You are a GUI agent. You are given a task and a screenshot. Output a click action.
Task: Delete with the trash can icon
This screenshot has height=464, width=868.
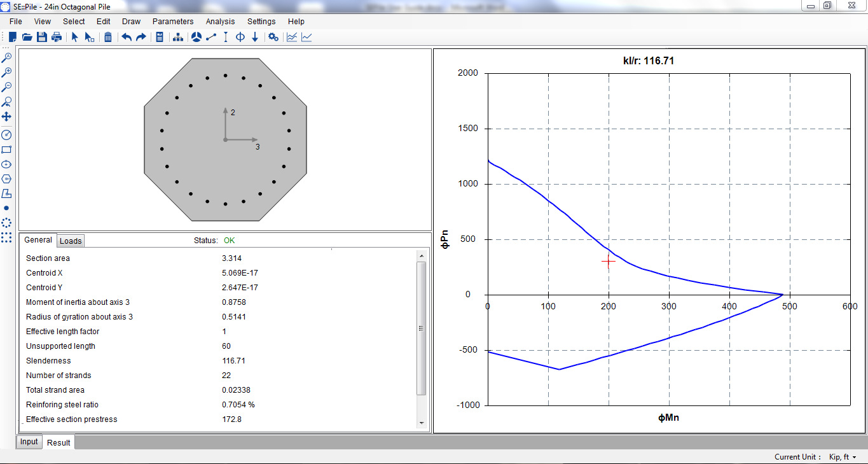tap(108, 37)
